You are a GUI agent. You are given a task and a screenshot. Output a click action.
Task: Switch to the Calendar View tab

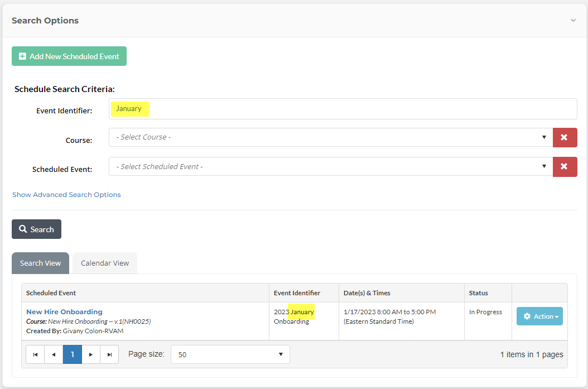click(x=105, y=263)
